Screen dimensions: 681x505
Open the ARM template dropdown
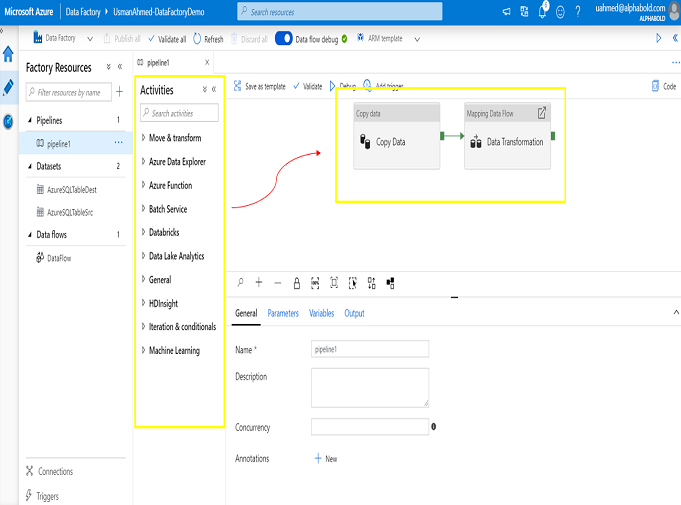coord(417,39)
